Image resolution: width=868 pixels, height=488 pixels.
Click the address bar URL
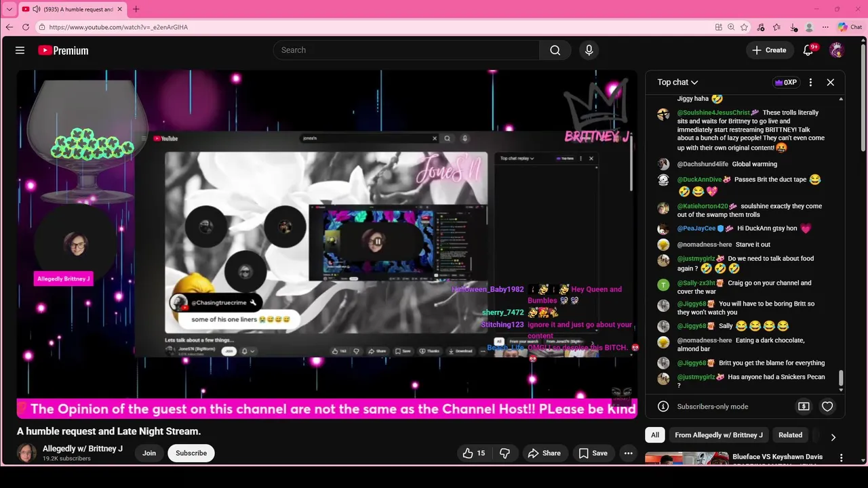point(119,27)
